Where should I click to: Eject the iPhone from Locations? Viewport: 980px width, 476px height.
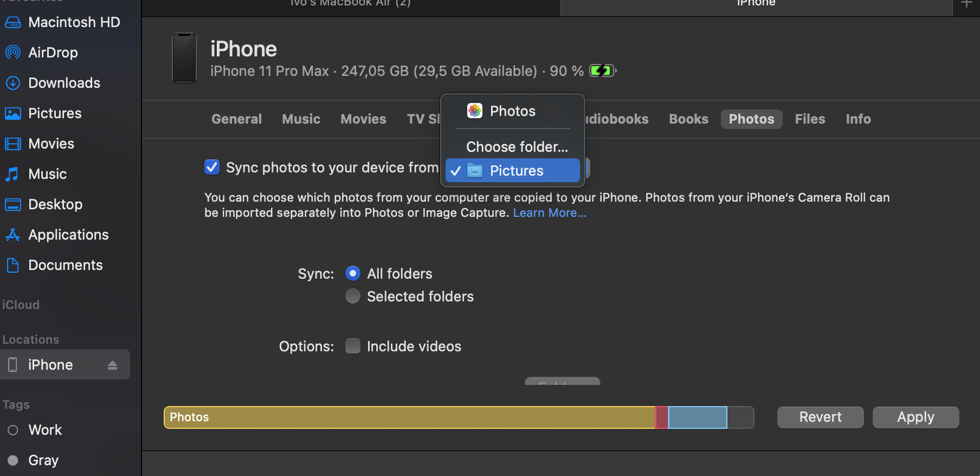tap(112, 365)
